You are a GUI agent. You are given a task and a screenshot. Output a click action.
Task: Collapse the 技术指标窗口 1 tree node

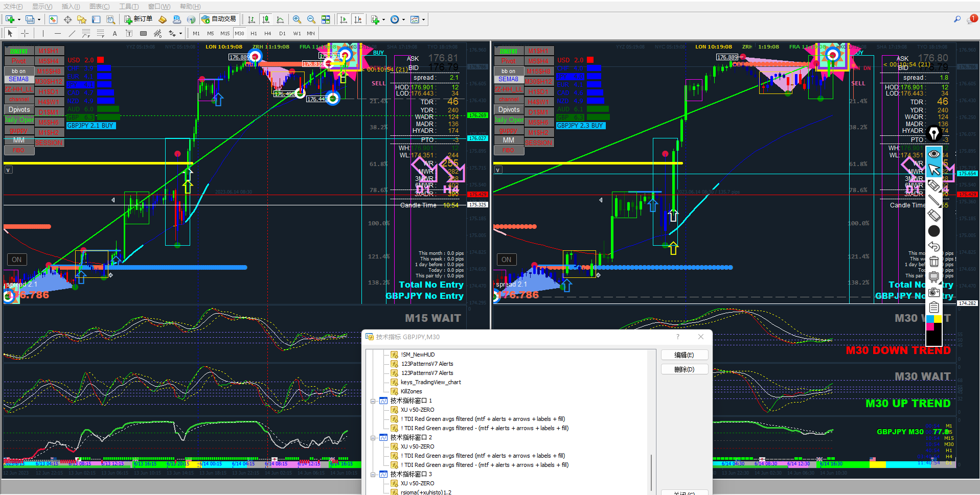point(373,401)
